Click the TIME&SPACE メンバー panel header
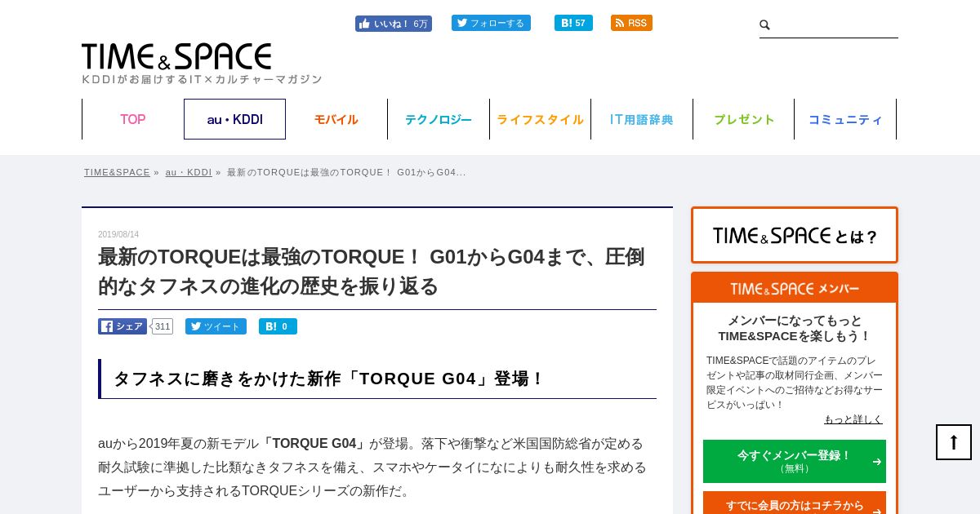 [795, 289]
